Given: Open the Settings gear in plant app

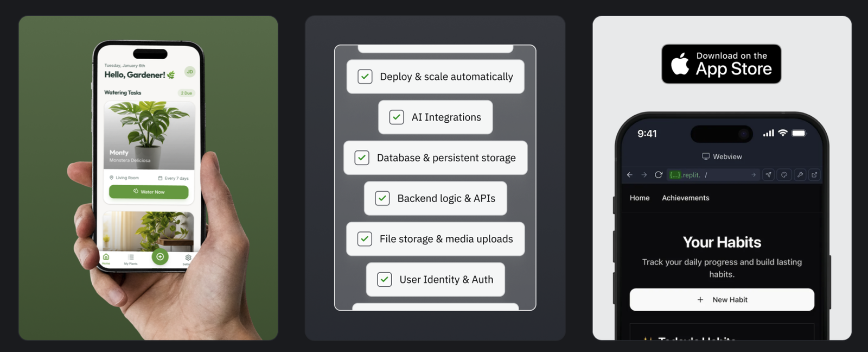Looking at the screenshot, I should (x=188, y=259).
